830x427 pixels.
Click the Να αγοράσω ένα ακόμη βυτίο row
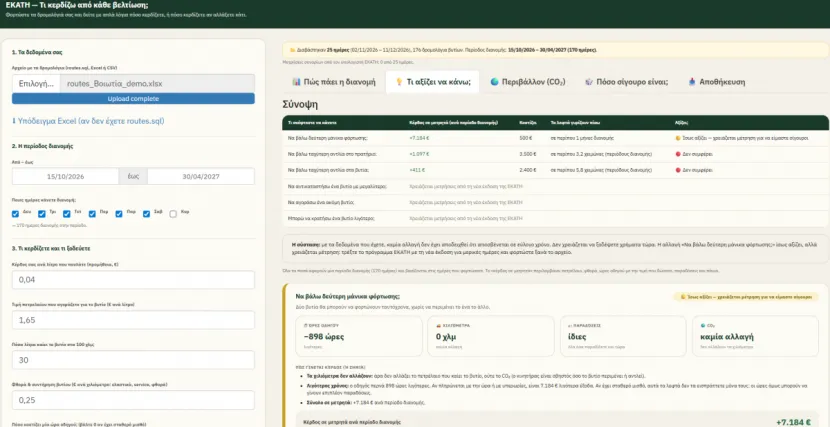(x=555, y=203)
